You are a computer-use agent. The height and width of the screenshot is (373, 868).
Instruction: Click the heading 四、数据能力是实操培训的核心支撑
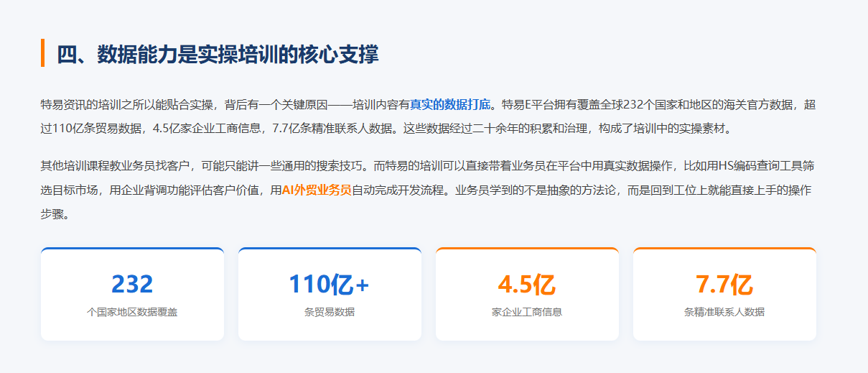point(218,54)
